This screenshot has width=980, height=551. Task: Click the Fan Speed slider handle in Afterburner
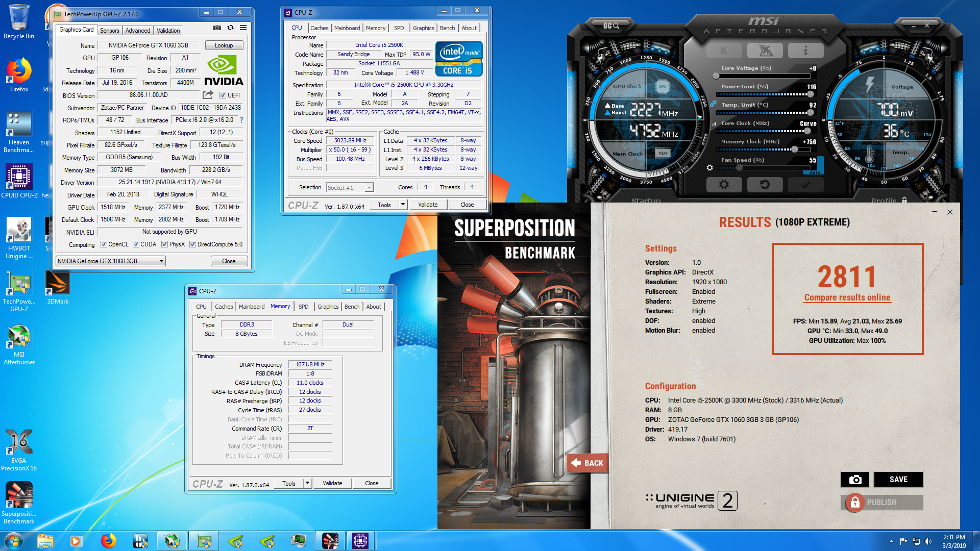(739, 168)
